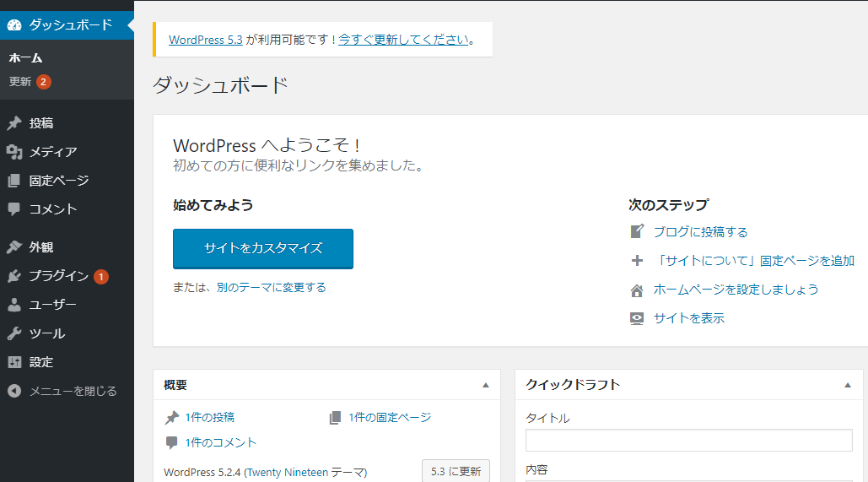Collapse the クイックドラフト panel using its arrow
This screenshot has height=482, width=868.
[847, 385]
